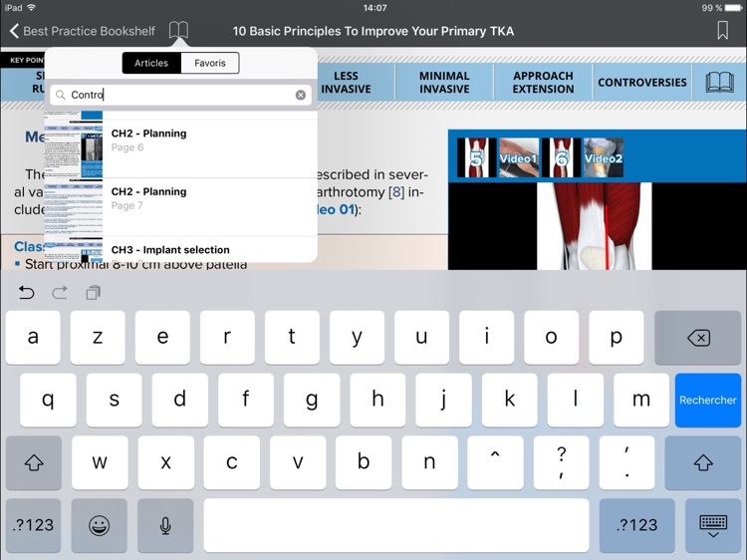The height and width of the screenshot is (560, 747).
Task: Open the emoji keyboard
Action: [99, 525]
